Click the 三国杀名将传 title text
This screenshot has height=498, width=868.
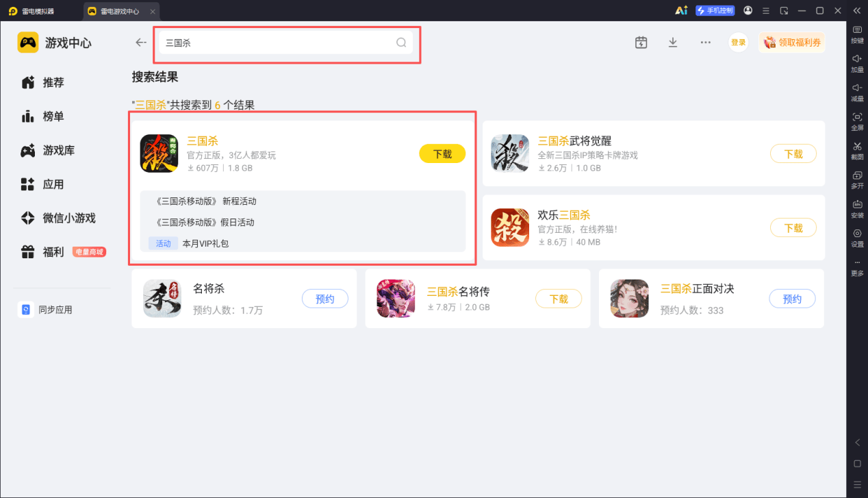point(459,291)
